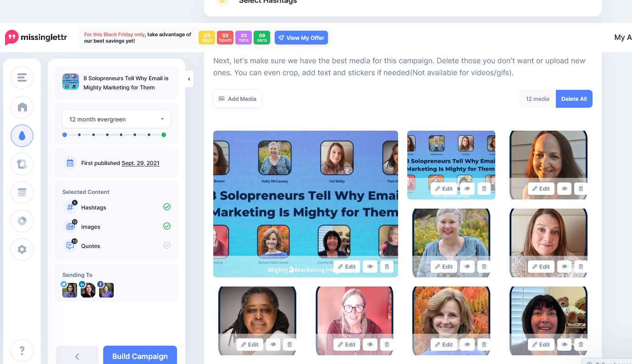
Task: Open the 12 month evergreen schedule dropdown
Action: [x=116, y=119]
